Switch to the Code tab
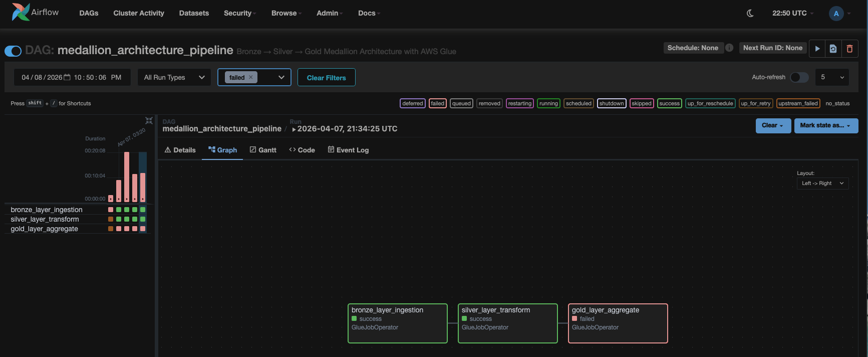This screenshot has height=357, width=868. point(302,150)
